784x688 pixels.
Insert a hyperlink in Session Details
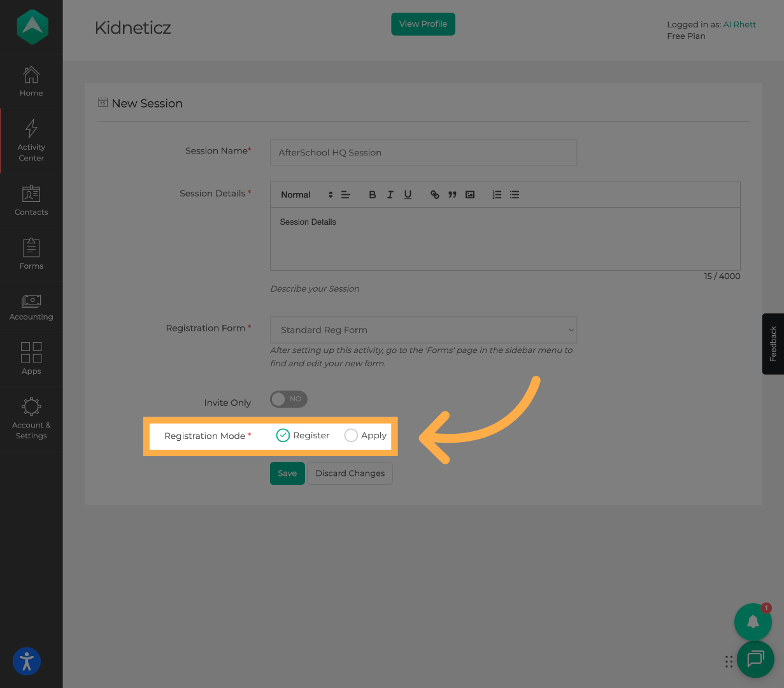point(434,194)
